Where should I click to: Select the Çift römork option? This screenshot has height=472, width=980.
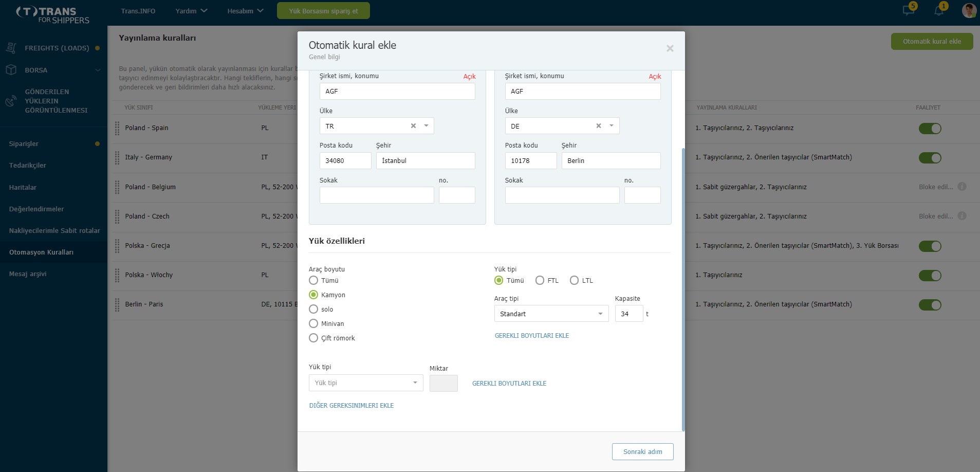pyautogui.click(x=313, y=338)
